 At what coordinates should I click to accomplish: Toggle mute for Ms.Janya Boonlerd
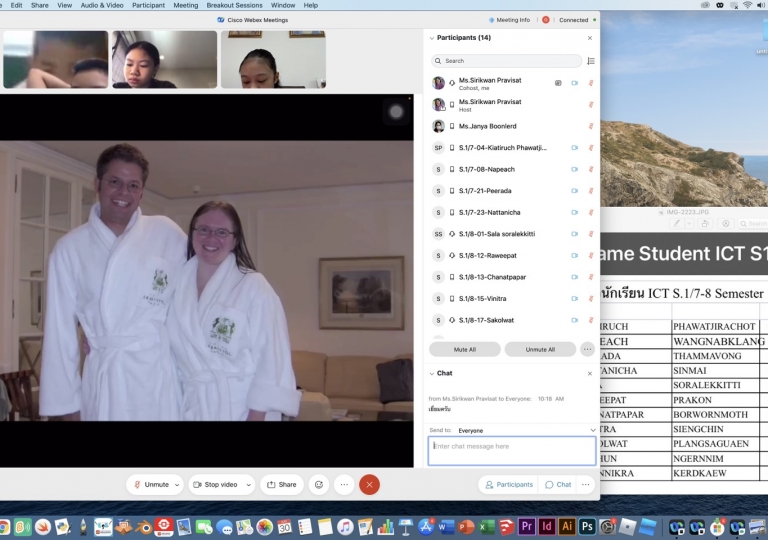pos(591,126)
